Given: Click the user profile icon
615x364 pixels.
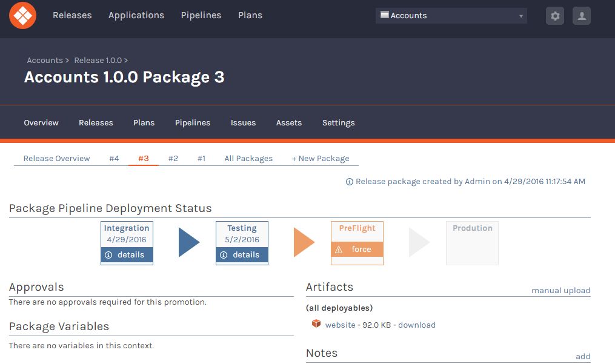Looking at the screenshot, I should (x=581, y=16).
